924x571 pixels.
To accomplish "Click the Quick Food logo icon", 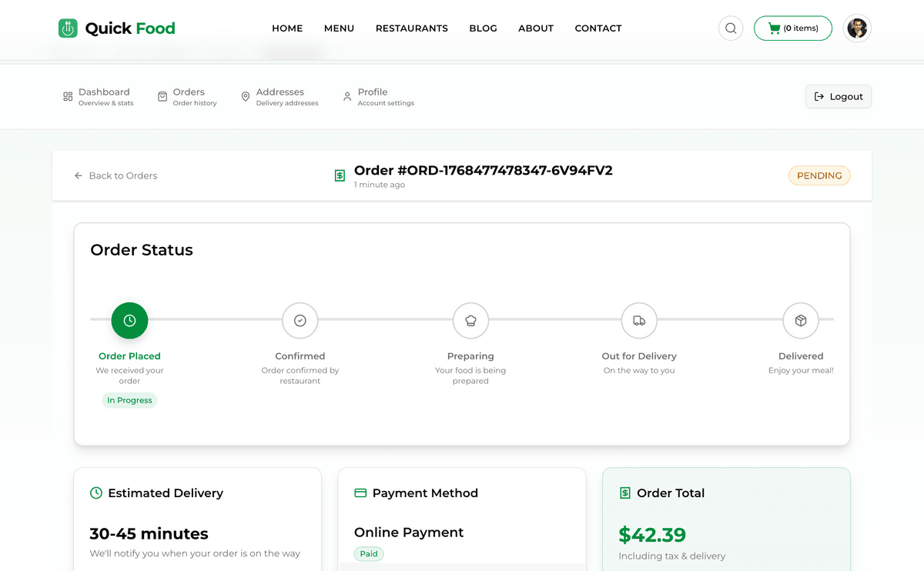I will (68, 28).
